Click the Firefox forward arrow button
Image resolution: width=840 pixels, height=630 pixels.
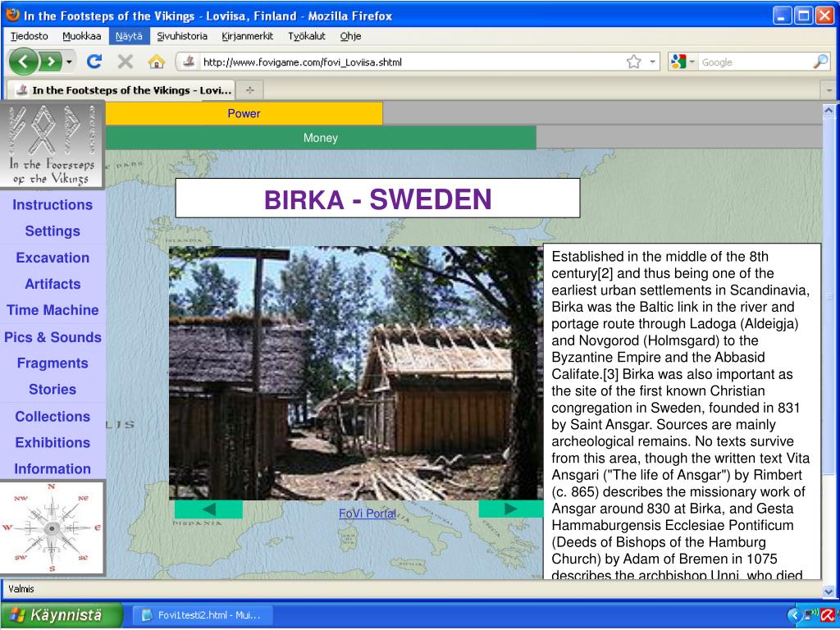[x=50, y=62]
